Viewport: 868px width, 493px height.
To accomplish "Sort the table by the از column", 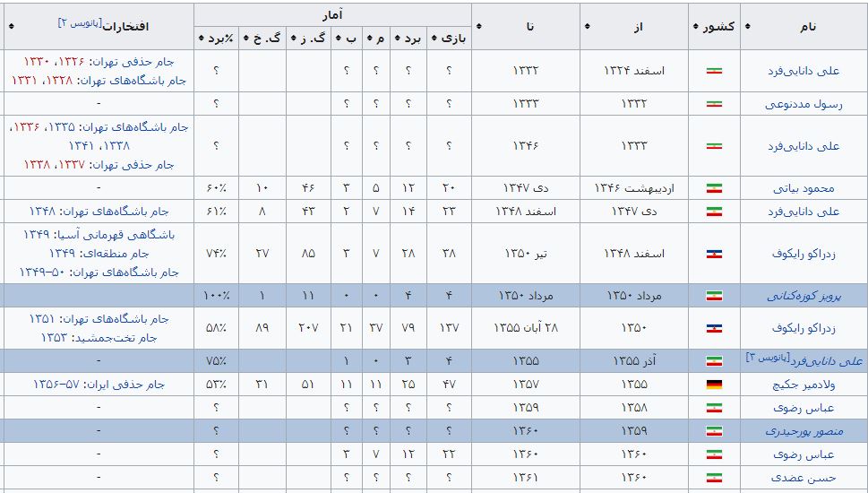I will pos(587,26).
